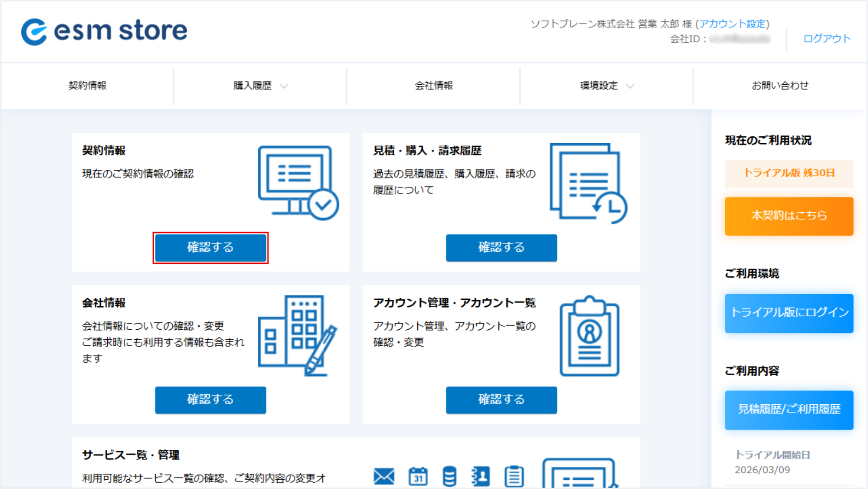The image size is (868, 489).
Task: Click the account clipboard profile icon
Action: coord(589,336)
